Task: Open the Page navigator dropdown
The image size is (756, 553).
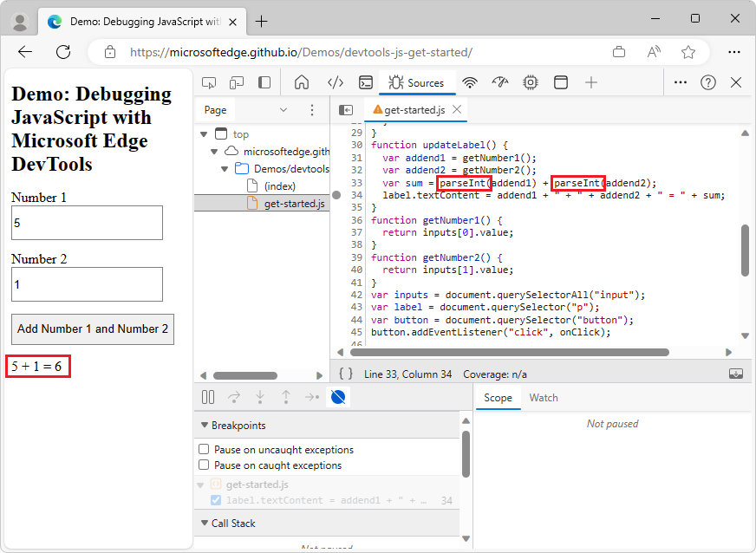Action: point(283,110)
